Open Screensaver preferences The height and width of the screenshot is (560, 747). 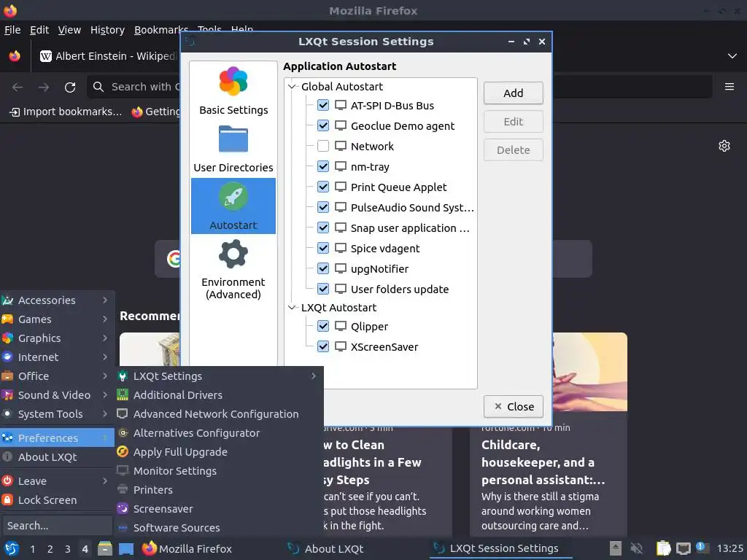pyautogui.click(x=219, y=509)
